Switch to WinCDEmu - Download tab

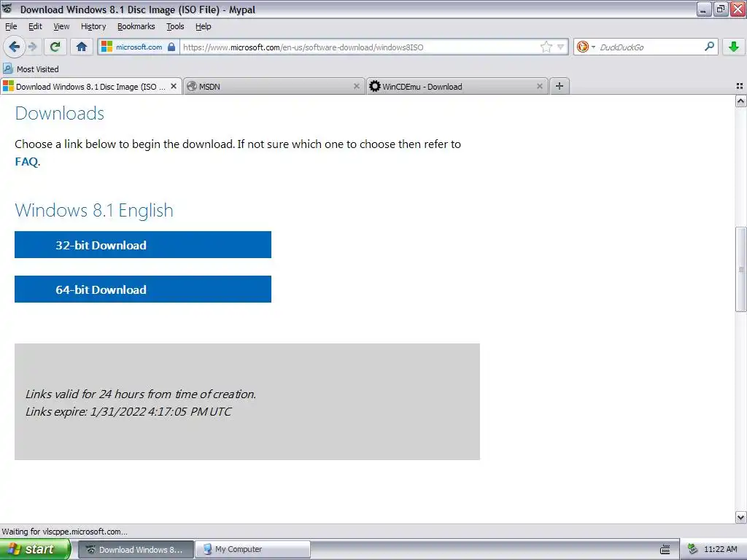tap(457, 86)
